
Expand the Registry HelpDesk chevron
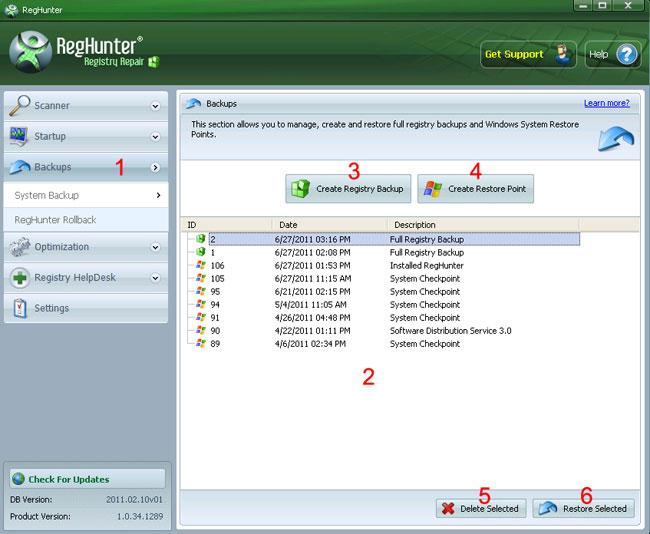[155, 278]
